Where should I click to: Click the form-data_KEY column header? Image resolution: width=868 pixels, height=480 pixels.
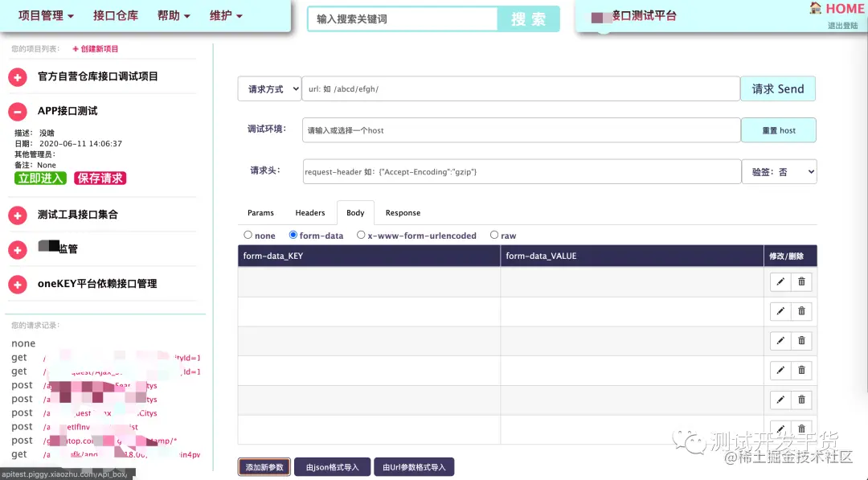[369, 256]
